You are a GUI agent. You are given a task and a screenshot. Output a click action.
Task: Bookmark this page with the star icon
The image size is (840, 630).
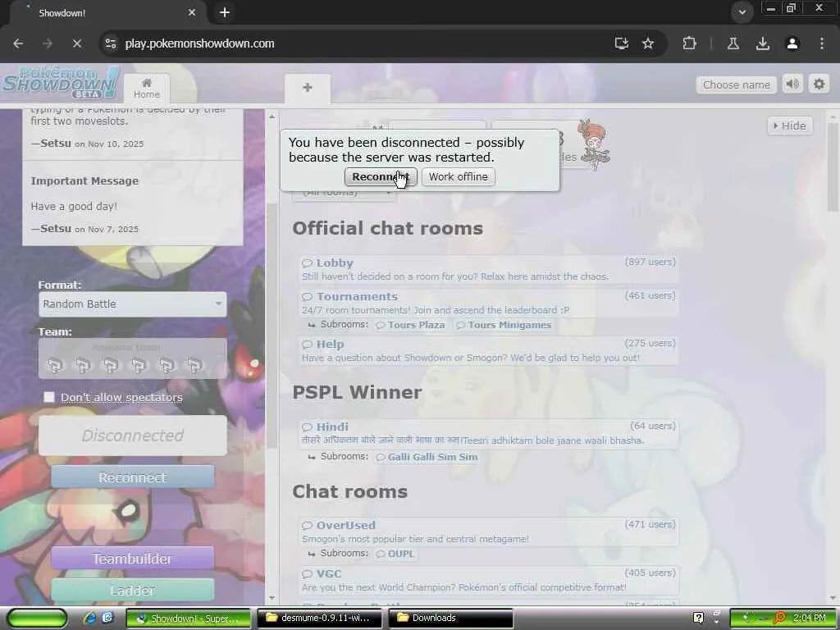(x=648, y=43)
